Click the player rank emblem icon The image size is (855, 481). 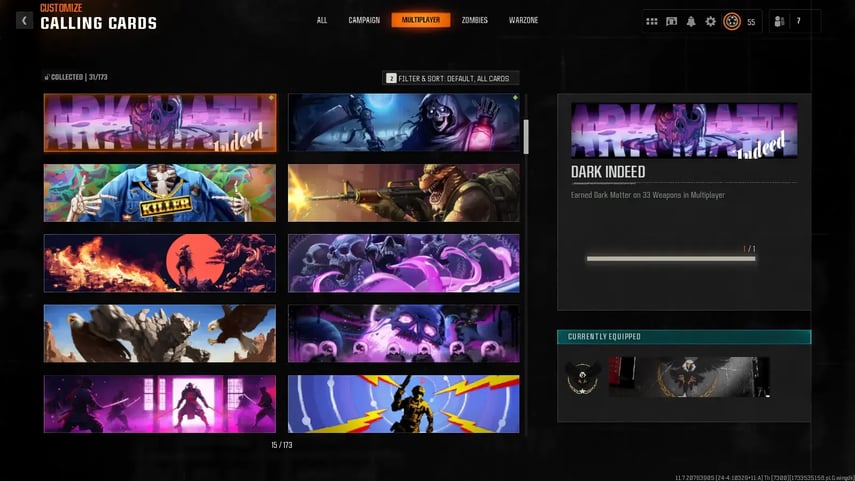click(732, 21)
